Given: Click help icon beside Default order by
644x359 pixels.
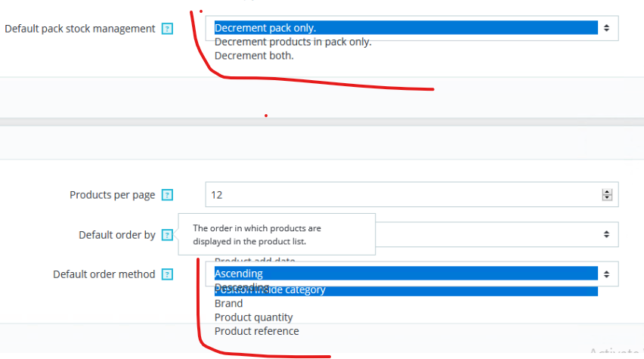Looking at the screenshot, I should click(167, 235).
